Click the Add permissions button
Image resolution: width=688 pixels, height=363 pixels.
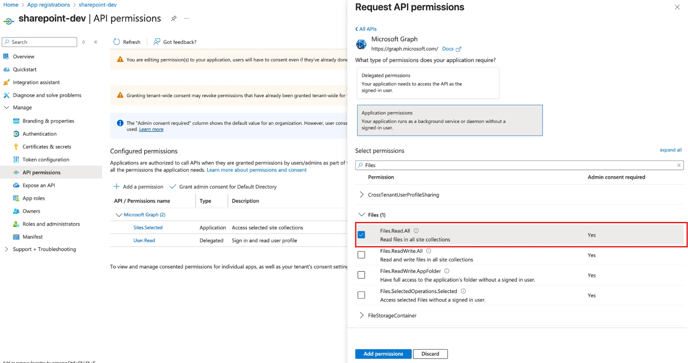coord(383,354)
